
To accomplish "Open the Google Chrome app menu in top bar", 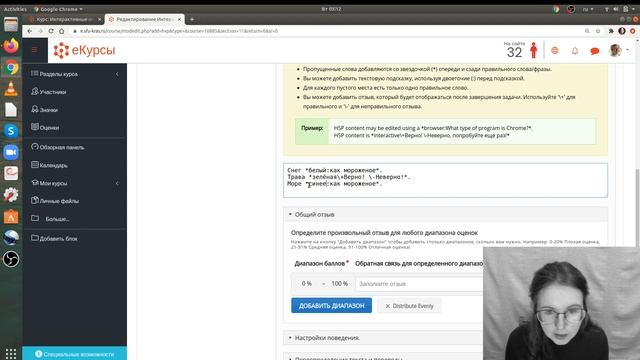I will click(x=58, y=9).
